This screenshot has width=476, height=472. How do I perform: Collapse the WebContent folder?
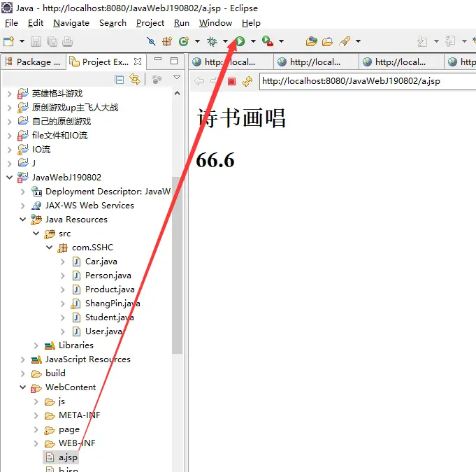(23, 387)
